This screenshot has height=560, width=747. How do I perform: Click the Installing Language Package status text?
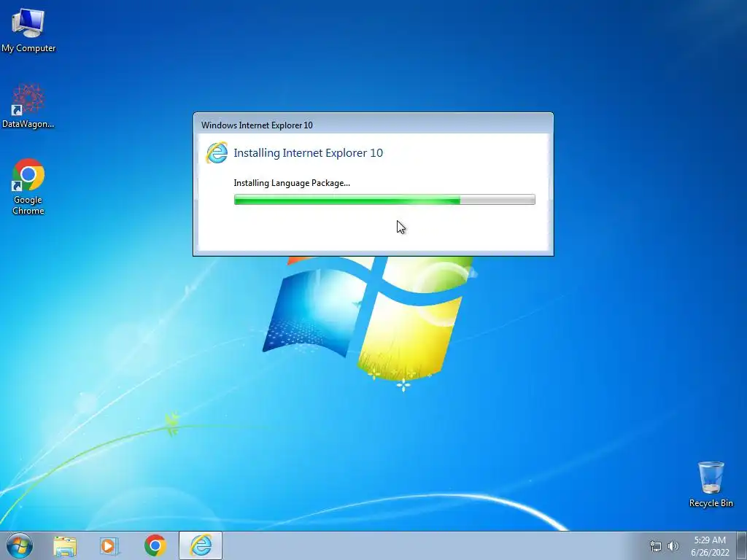292,183
